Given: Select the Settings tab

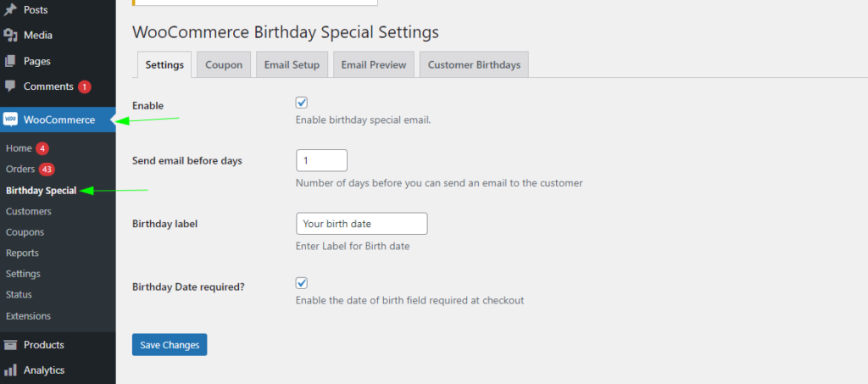Looking at the screenshot, I should (164, 64).
